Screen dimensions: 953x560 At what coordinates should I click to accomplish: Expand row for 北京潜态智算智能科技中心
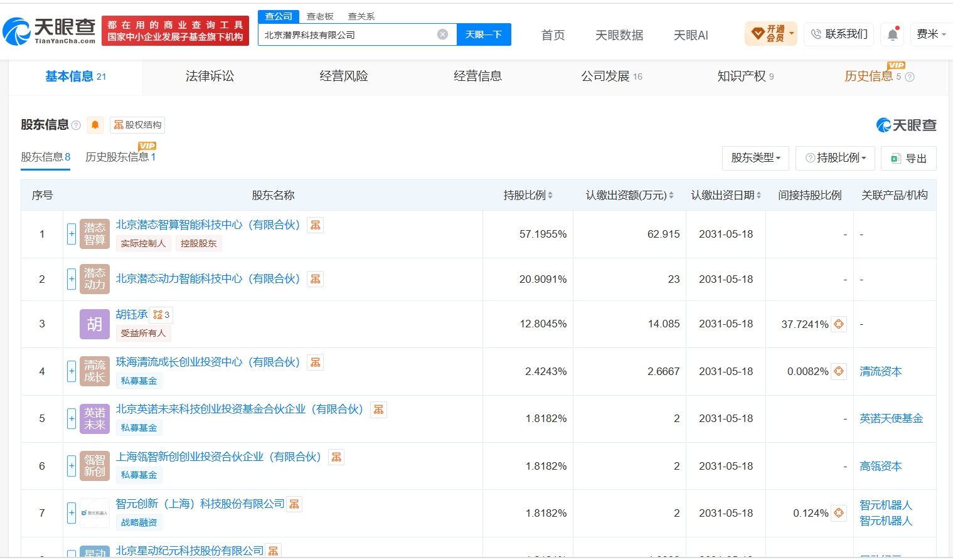[x=72, y=234]
